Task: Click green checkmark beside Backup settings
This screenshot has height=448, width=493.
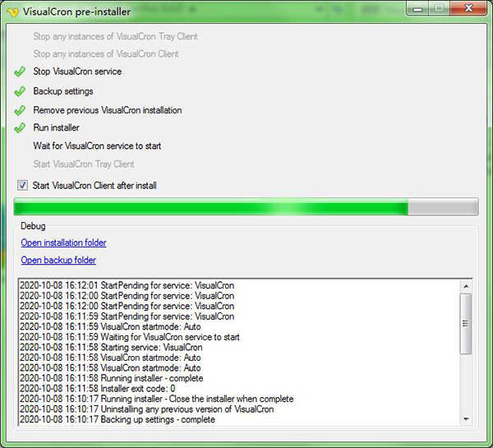Action: pos(20,91)
